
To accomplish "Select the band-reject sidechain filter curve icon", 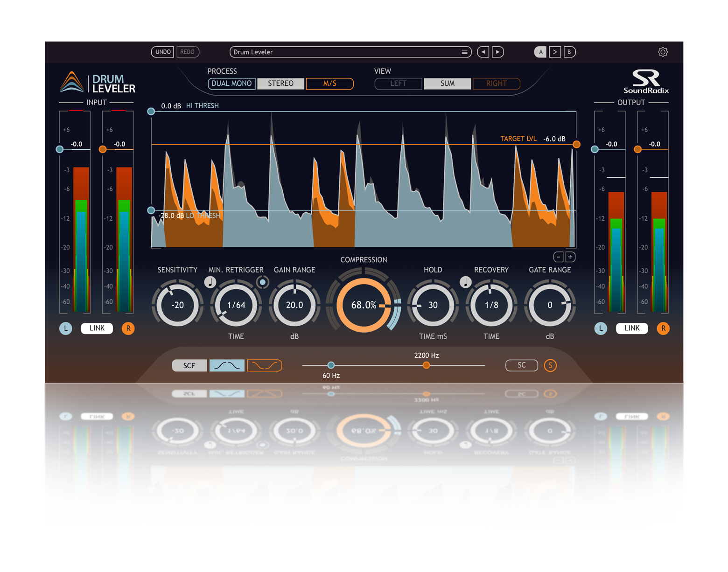I will coord(264,365).
